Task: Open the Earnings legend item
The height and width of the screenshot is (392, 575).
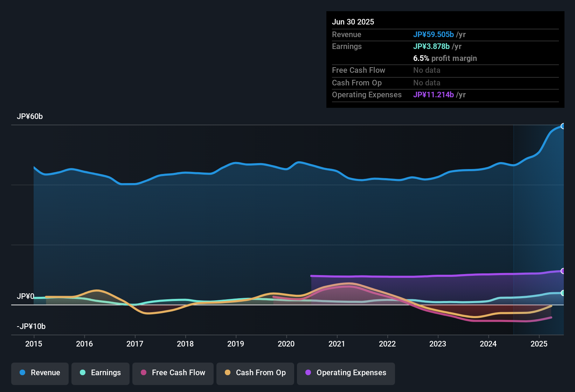Action: (100, 373)
